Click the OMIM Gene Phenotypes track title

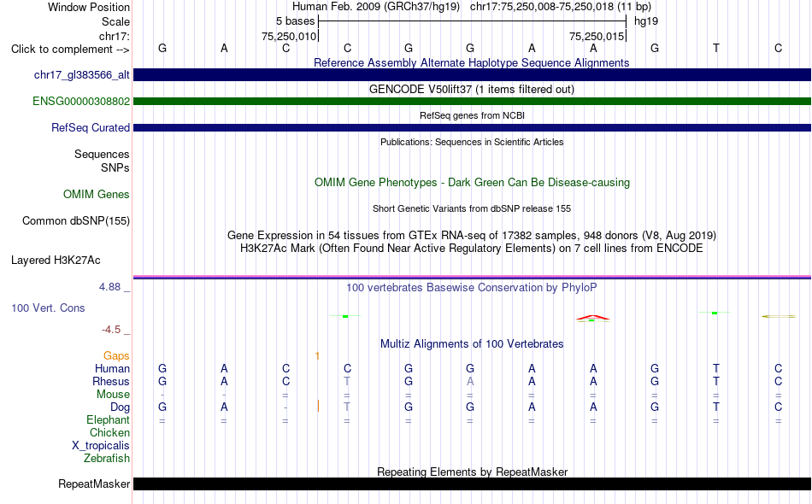472,182
